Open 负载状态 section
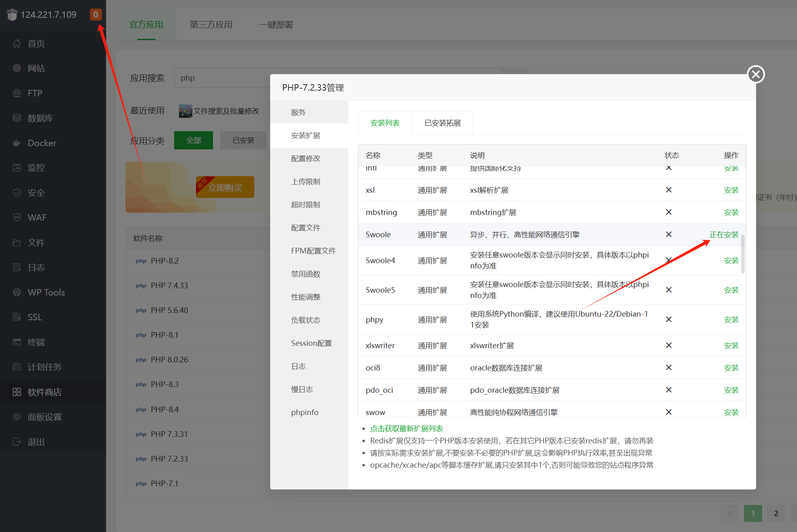The image size is (797, 532). [309, 320]
